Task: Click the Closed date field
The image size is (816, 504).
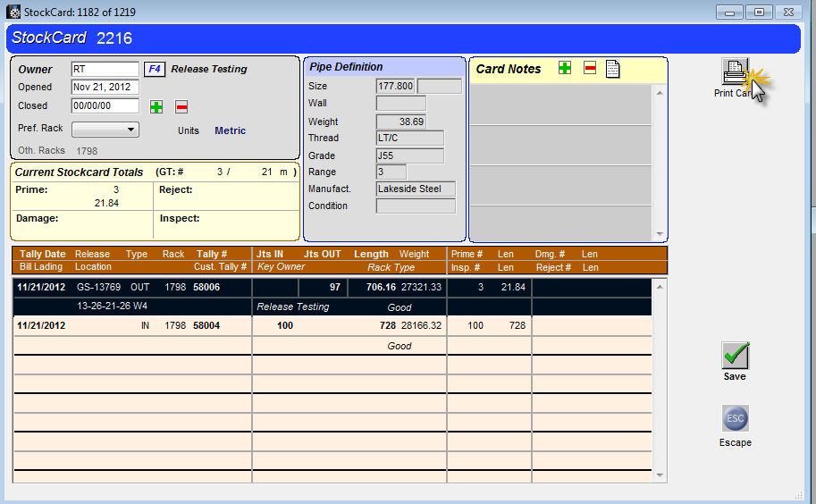Action: [105, 105]
